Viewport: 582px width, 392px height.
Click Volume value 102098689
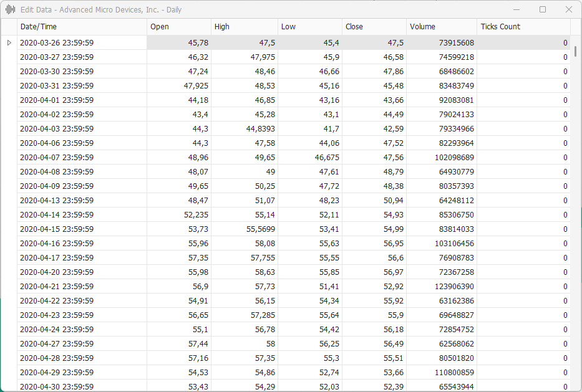[x=442, y=158]
